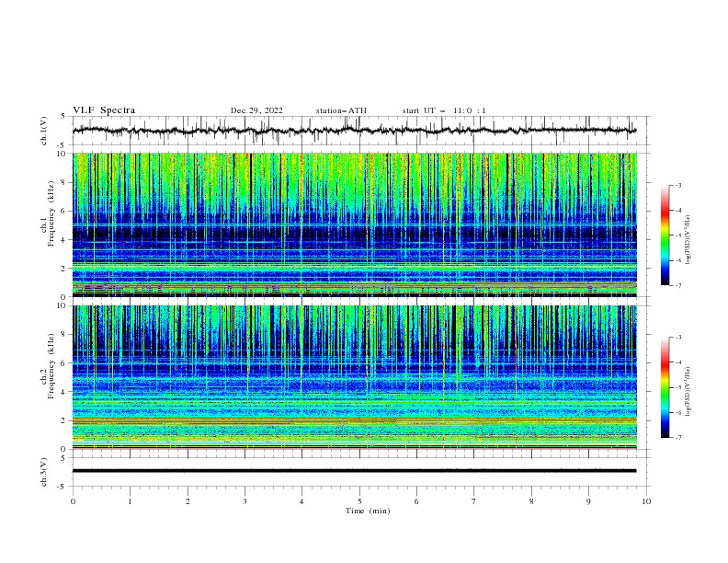
Task: Click the 'start UT = 11:0 :1' text
Action: (x=444, y=110)
